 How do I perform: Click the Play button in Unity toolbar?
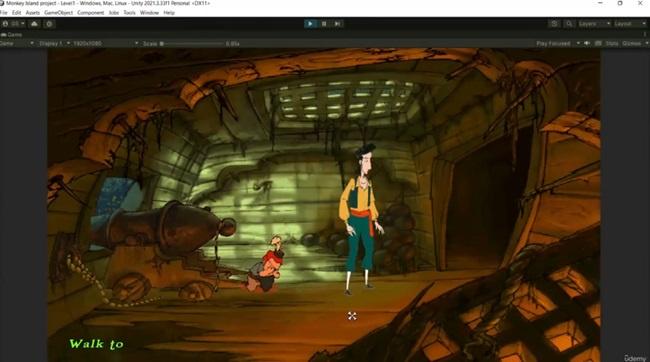[310, 24]
